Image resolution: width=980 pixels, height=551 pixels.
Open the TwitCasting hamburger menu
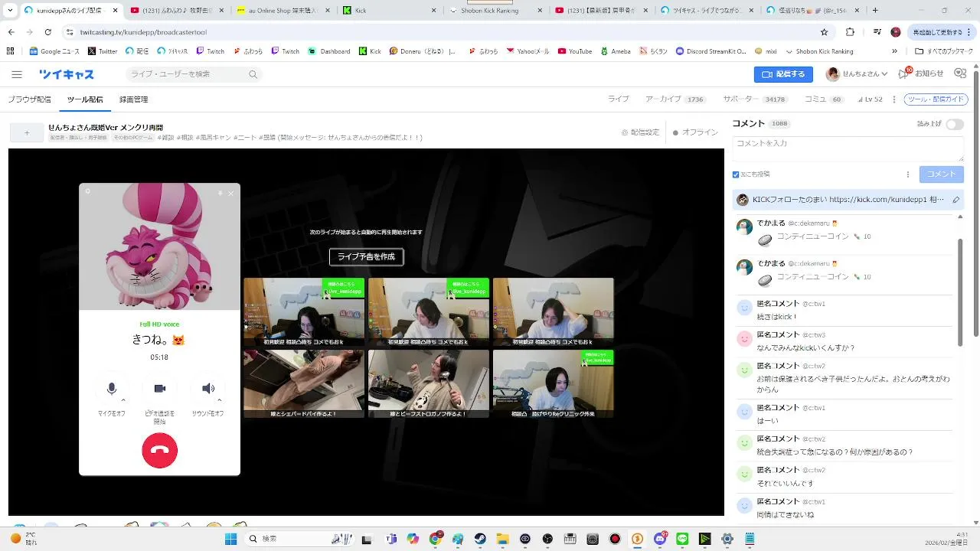pyautogui.click(x=17, y=74)
